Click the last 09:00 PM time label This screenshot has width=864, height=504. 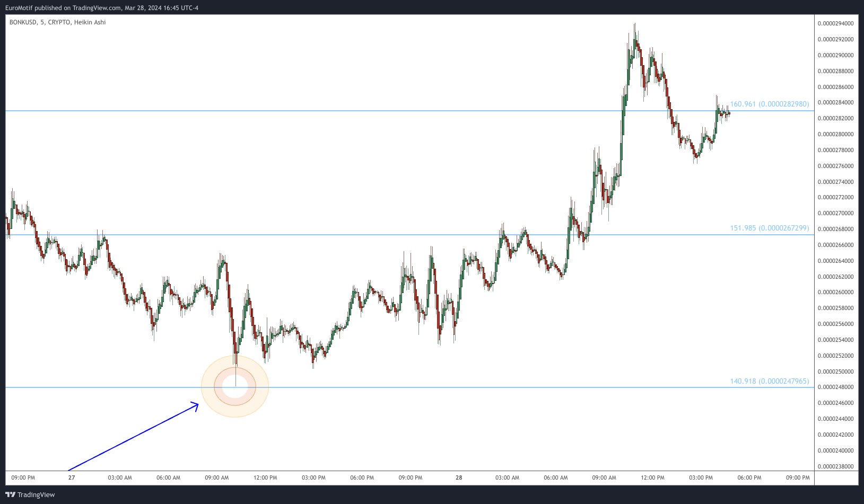point(798,478)
